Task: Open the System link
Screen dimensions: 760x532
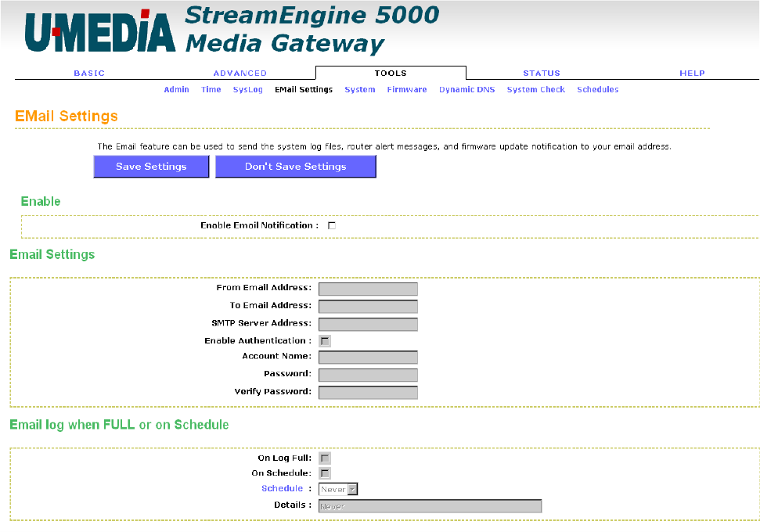Action: [x=359, y=90]
